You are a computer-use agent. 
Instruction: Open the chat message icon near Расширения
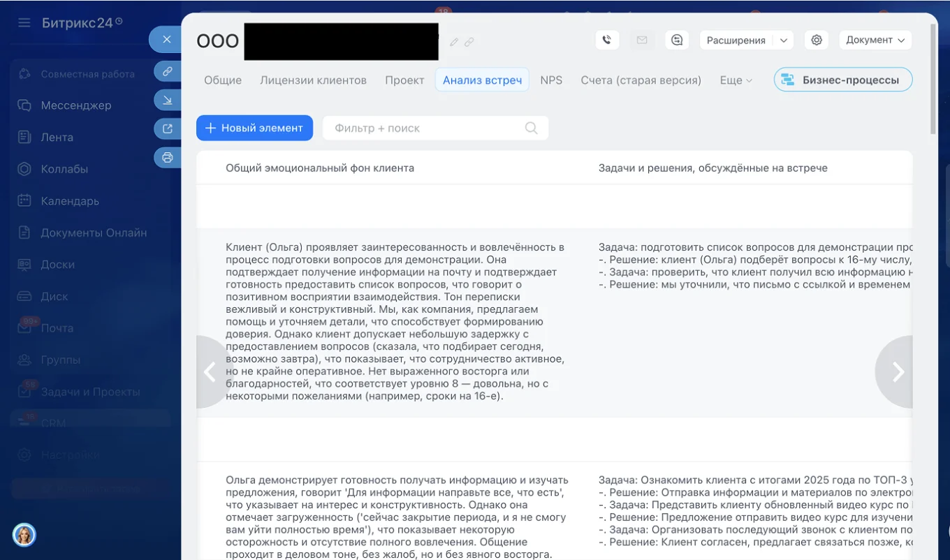(676, 40)
